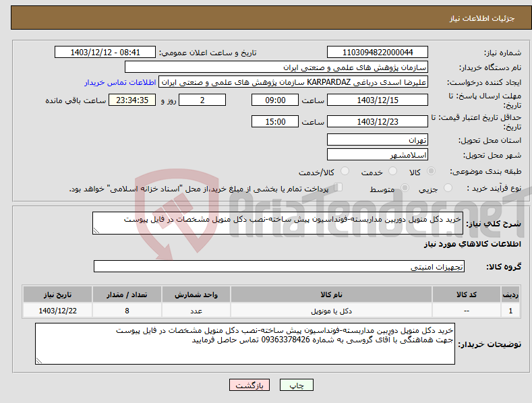Click the need date cell 1403/12/22

point(58,311)
